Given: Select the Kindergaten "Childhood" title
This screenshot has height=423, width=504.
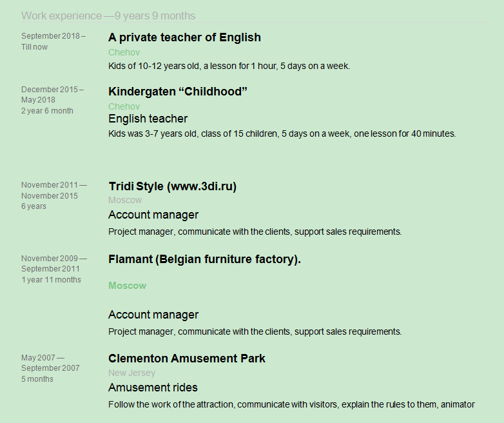Looking at the screenshot, I should [178, 92].
